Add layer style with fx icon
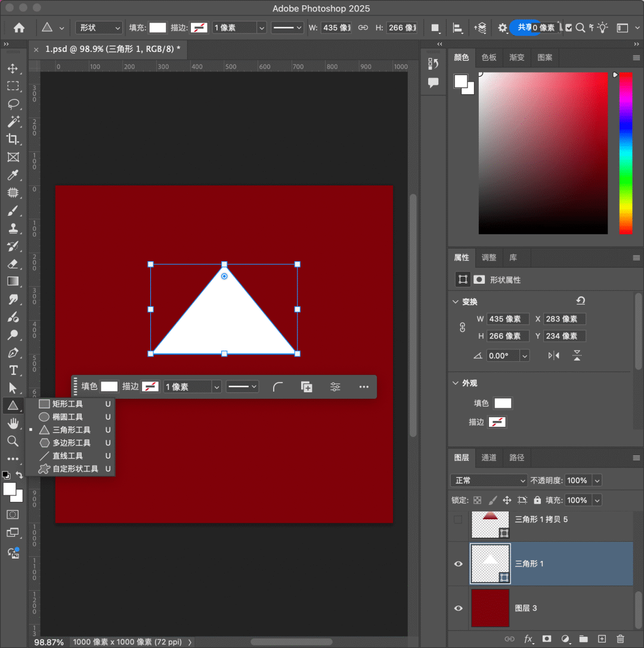Viewport: 644px width, 648px height. [x=528, y=638]
